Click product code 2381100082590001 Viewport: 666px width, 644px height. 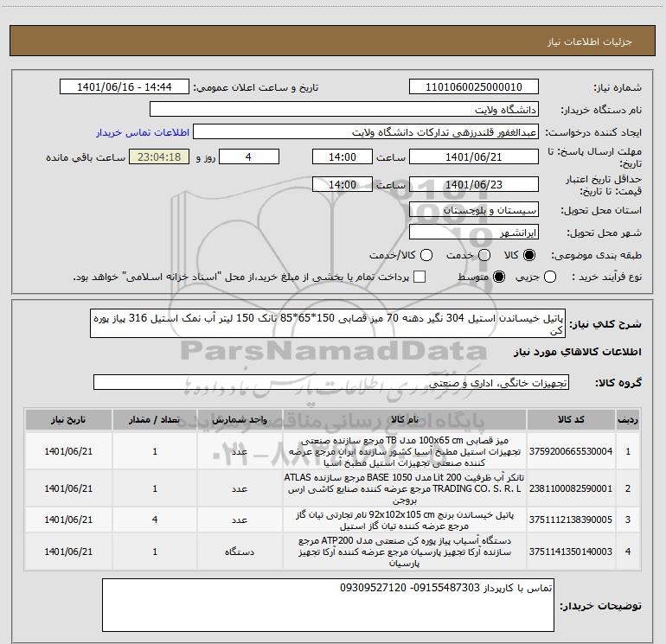571,488
